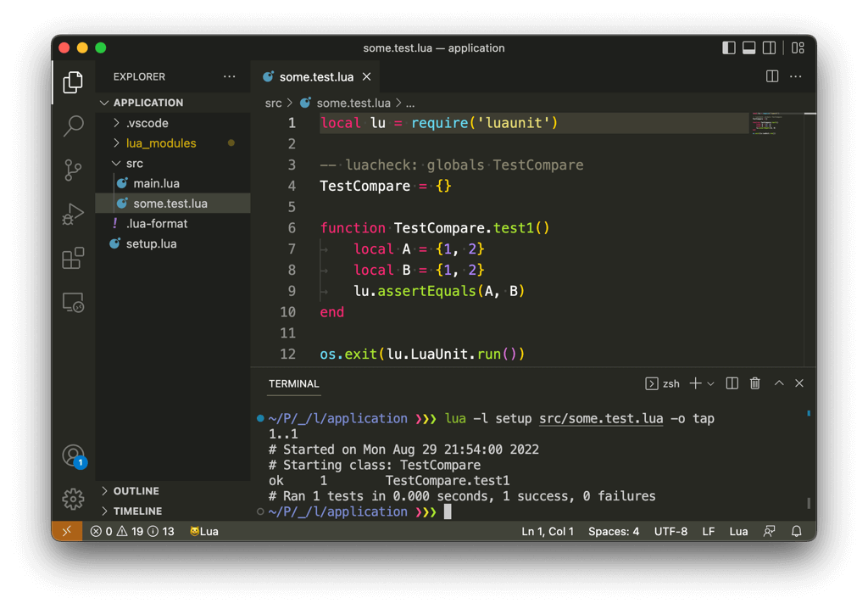Image resolution: width=868 pixels, height=609 pixels.
Task: Expand the lua_modules folder
Action: pyautogui.click(x=161, y=143)
